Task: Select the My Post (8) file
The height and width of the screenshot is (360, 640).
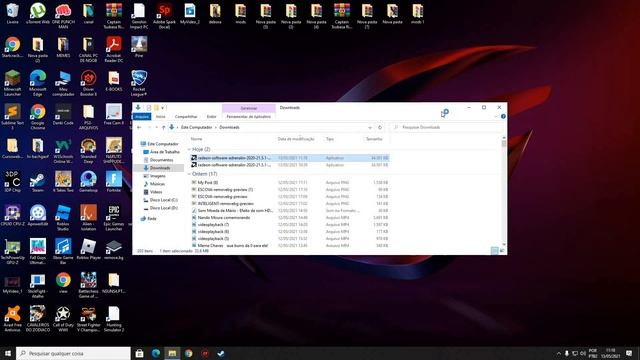Action: 290,182
